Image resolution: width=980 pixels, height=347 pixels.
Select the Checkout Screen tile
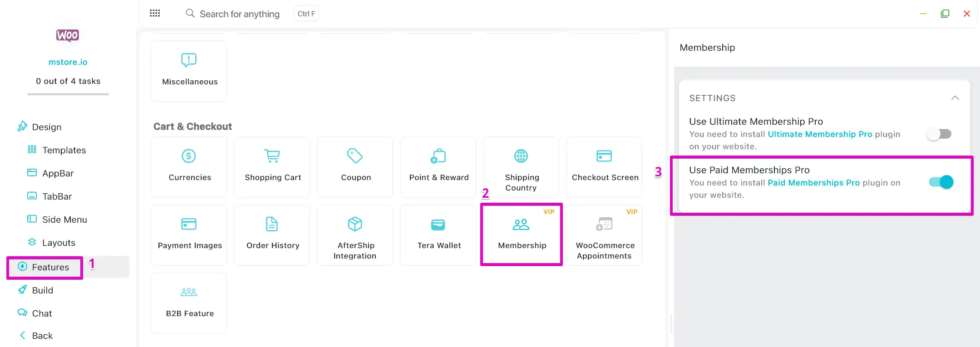604,166
